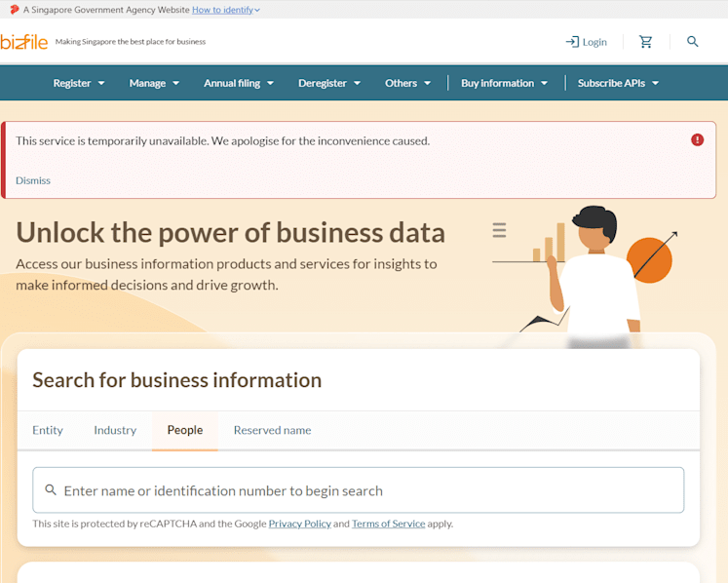728x583 pixels.
Task: Switch to the Entity tab
Action: coord(48,430)
